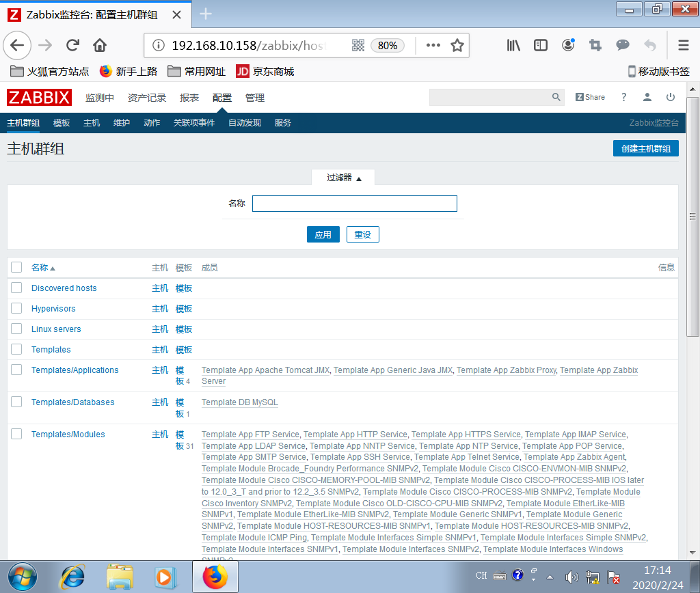The width and height of the screenshot is (700, 593).
Task: Open the page actions three-dot menu
Action: pos(433,45)
